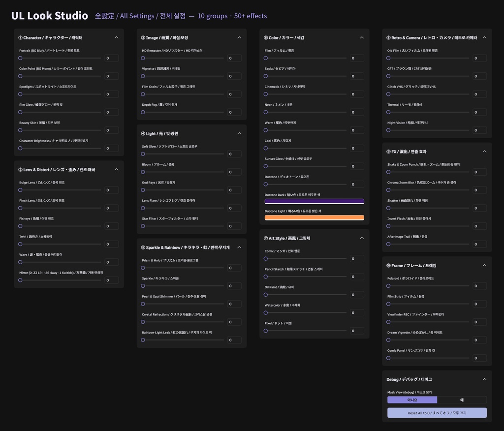
Task: Click the Comic Panel value field
Action: tap(480, 358)
